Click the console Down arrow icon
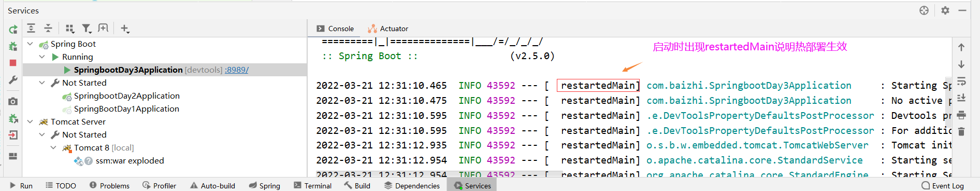Image resolution: width=980 pixels, height=191 pixels. pos(961,64)
